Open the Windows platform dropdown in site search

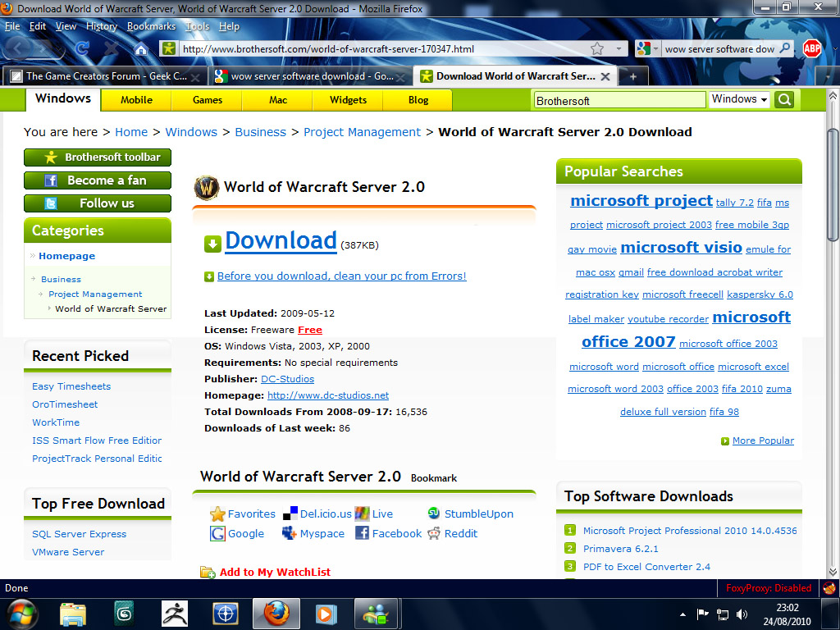[x=739, y=99]
